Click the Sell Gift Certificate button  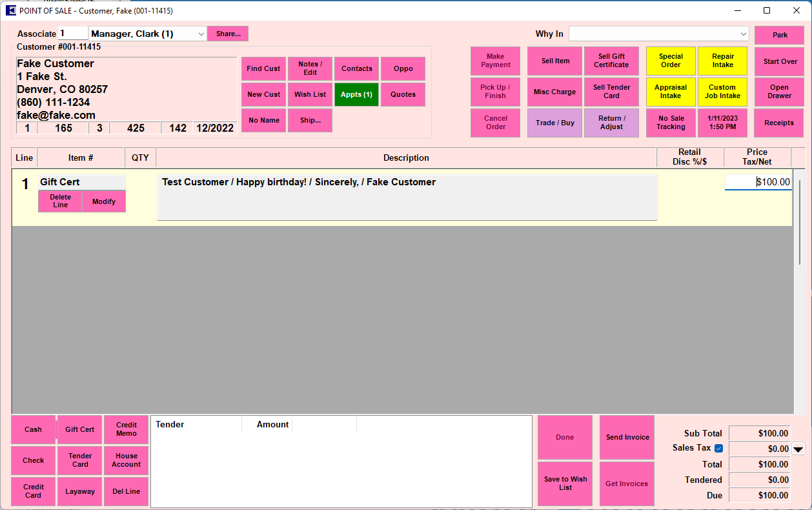[x=611, y=61]
